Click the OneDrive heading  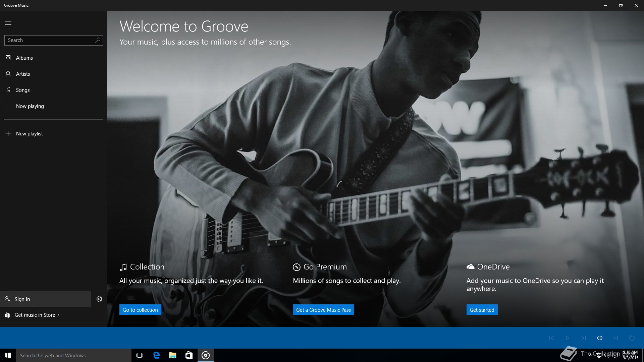pyautogui.click(x=493, y=267)
